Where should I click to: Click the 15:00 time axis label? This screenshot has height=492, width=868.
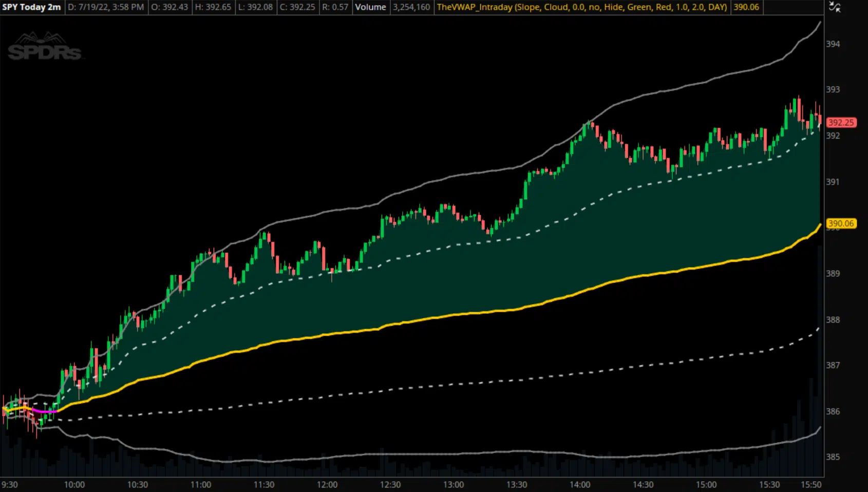[x=706, y=484]
